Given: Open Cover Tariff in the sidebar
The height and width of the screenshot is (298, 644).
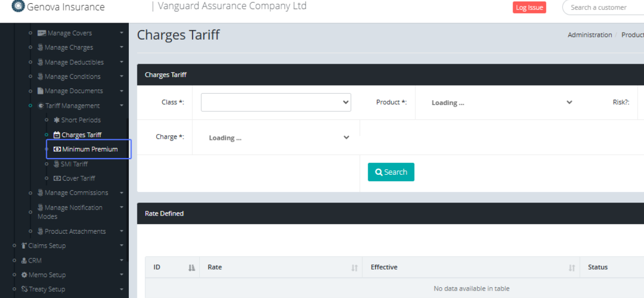Looking at the screenshot, I should click(78, 178).
